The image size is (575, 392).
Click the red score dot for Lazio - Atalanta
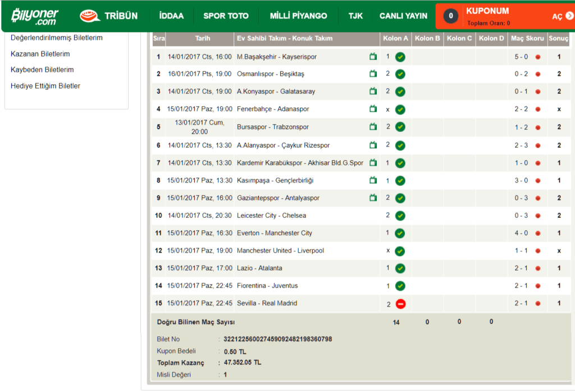538,268
